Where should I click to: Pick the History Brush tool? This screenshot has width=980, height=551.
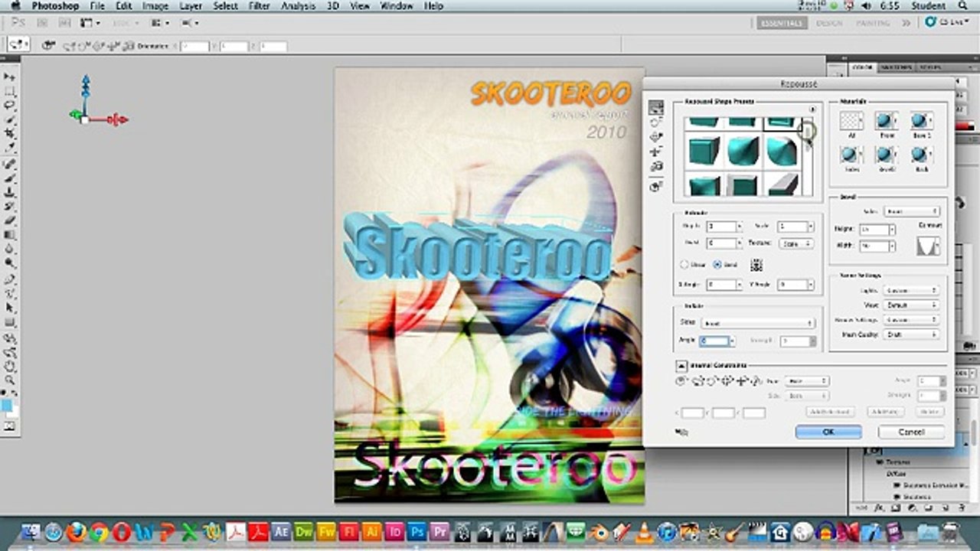(x=10, y=207)
